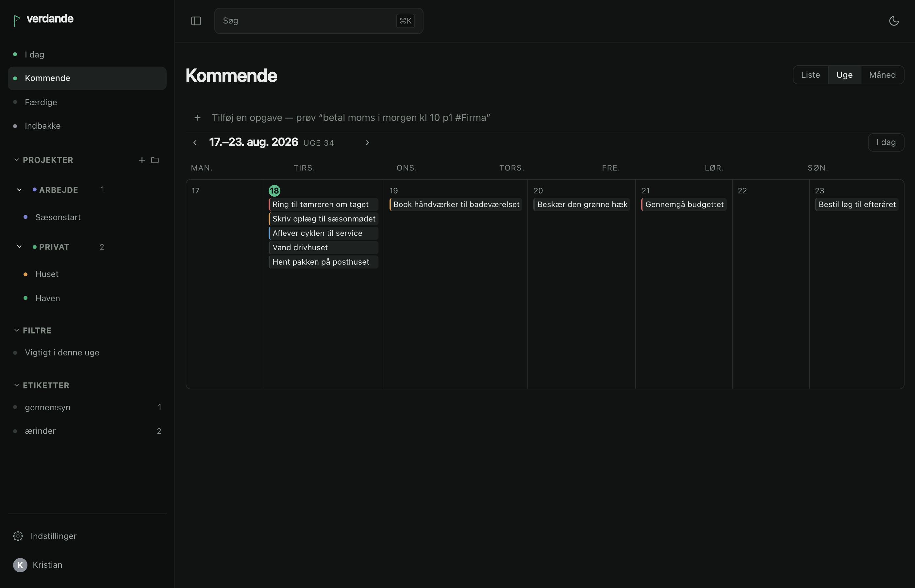Screen dimensions: 915x588
Task: Focus the Søg search field
Action: point(319,21)
